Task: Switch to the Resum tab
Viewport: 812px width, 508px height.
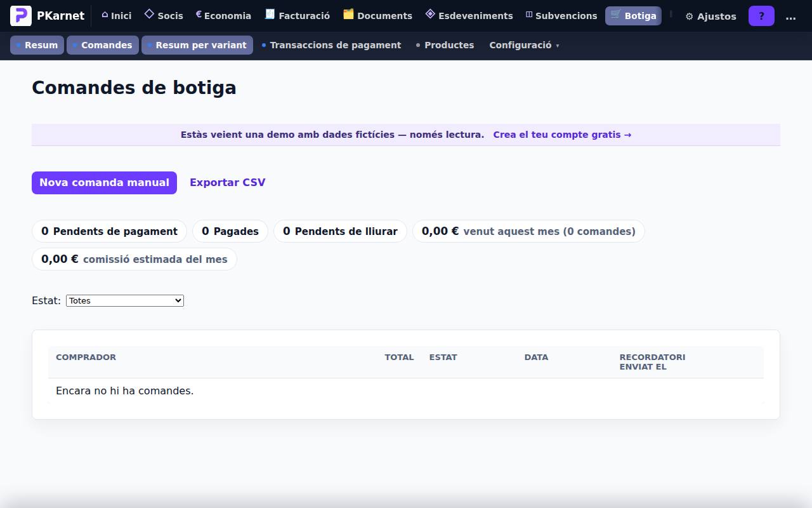Action: 37,45
